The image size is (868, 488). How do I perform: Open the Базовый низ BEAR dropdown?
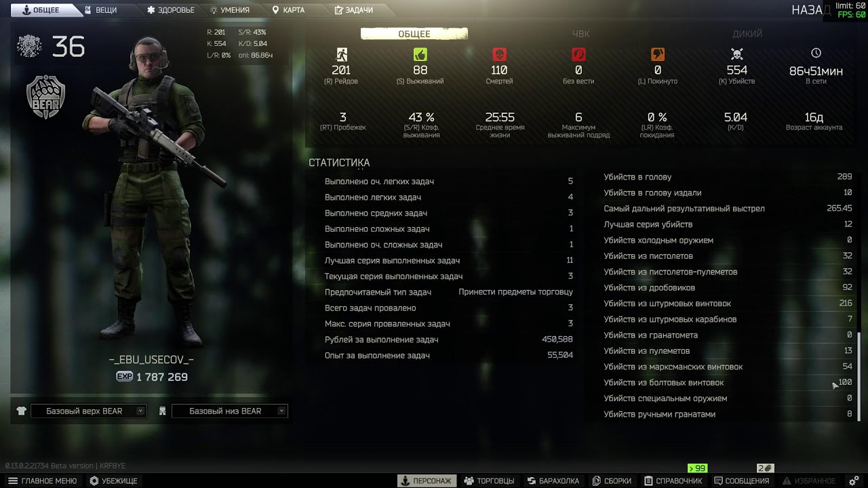tap(230, 411)
